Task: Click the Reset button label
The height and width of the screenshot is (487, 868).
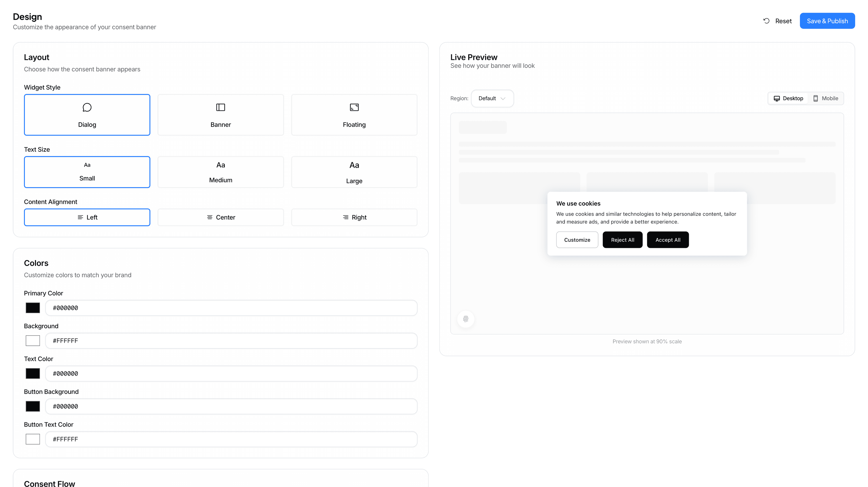Action: 783,21
